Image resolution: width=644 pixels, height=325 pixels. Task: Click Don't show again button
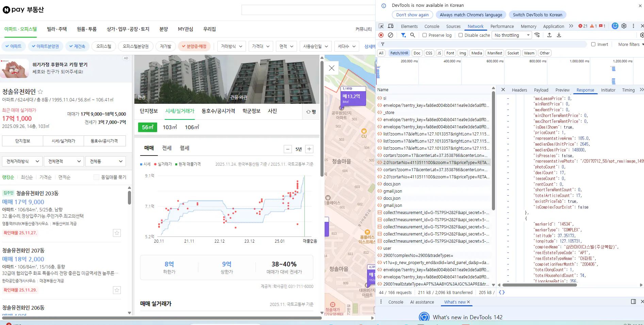pos(412,15)
